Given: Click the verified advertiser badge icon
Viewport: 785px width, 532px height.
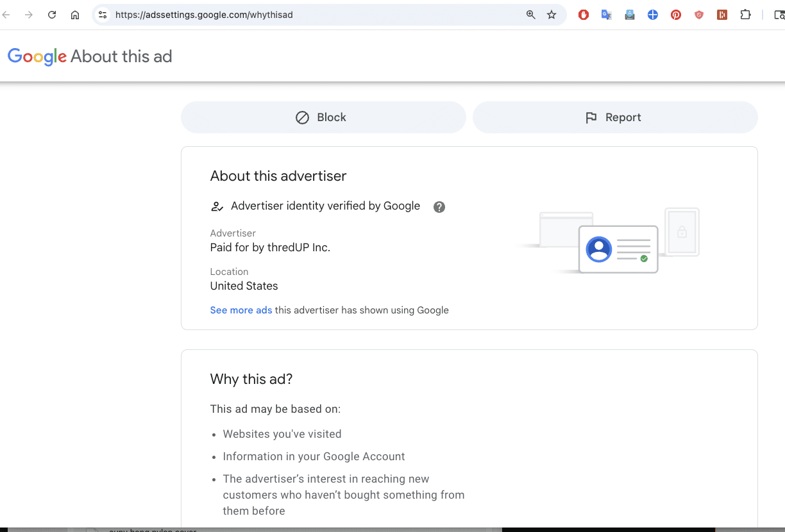Looking at the screenshot, I should tap(217, 206).
